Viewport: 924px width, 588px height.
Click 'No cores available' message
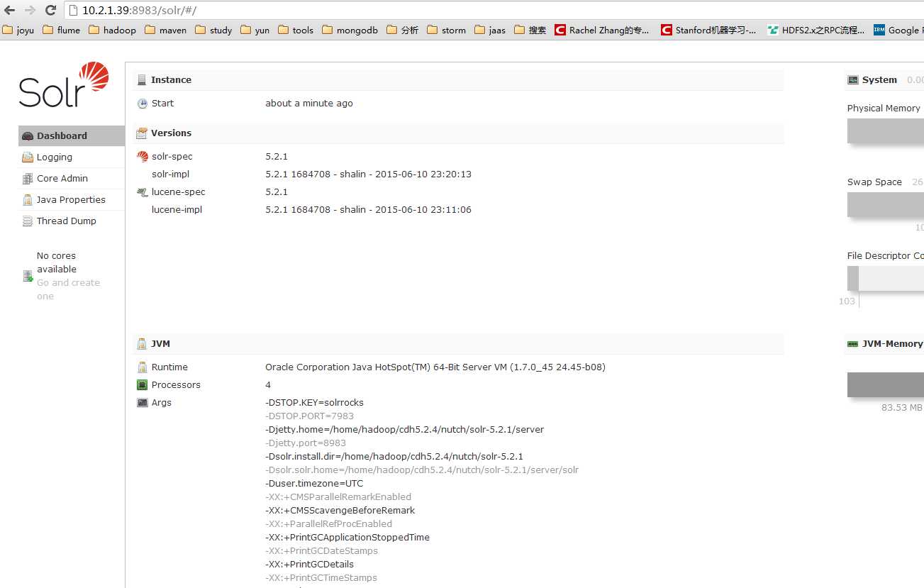click(x=57, y=262)
